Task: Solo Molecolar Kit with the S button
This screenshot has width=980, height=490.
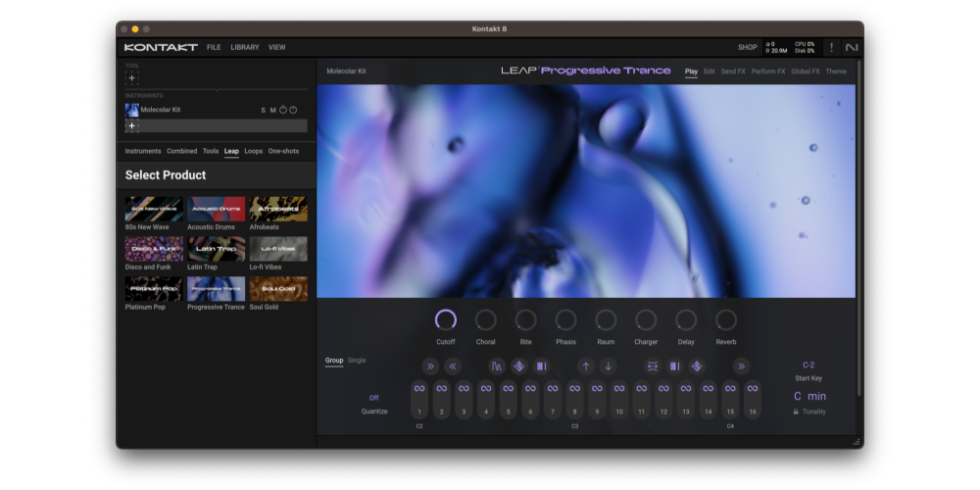Action: [263, 110]
